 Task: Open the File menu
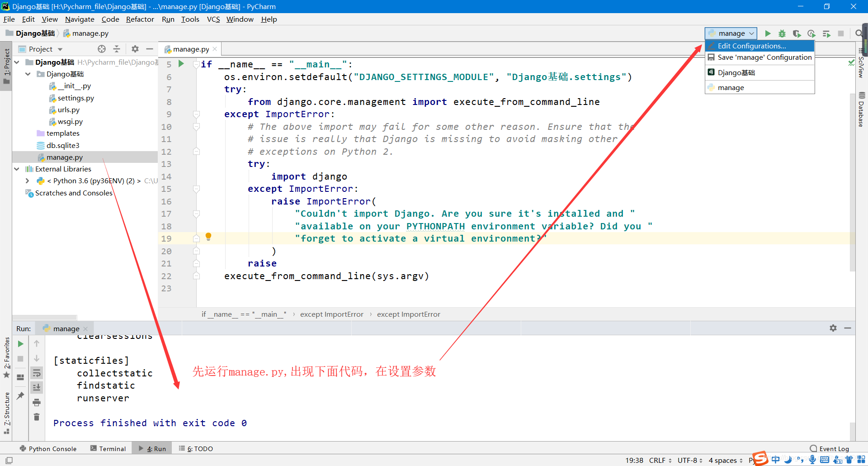click(x=9, y=19)
